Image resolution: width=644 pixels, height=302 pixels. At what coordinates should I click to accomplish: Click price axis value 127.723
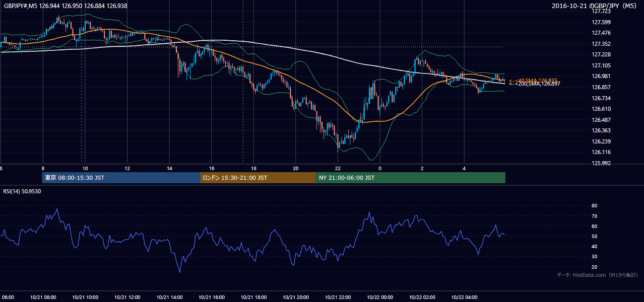click(x=601, y=11)
